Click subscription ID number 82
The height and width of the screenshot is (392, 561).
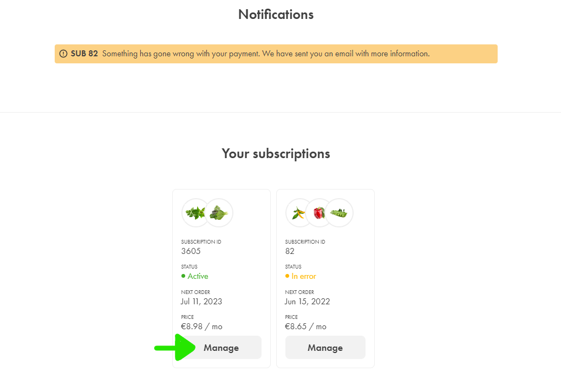tap(290, 251)
